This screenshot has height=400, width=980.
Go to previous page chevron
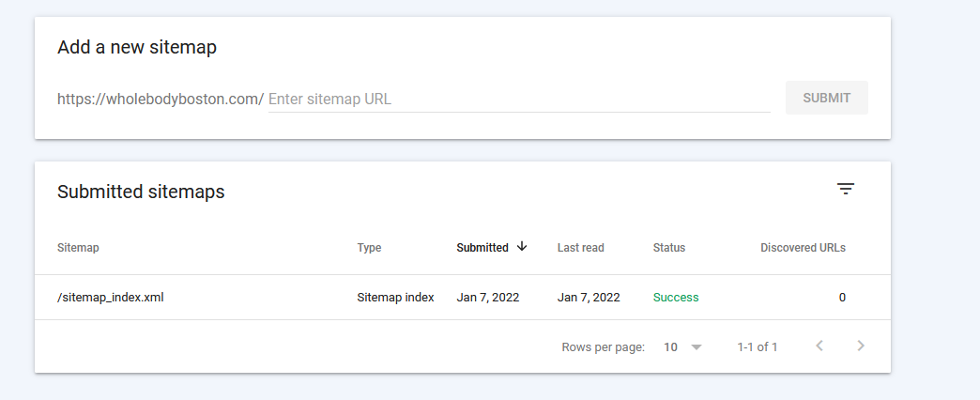(x=819, y=346)
